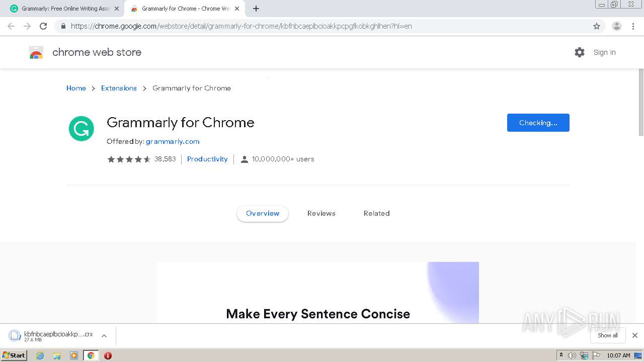Open Chrome's three-dot menu
This screenshot has width=644, height=362.
point(633,26)
